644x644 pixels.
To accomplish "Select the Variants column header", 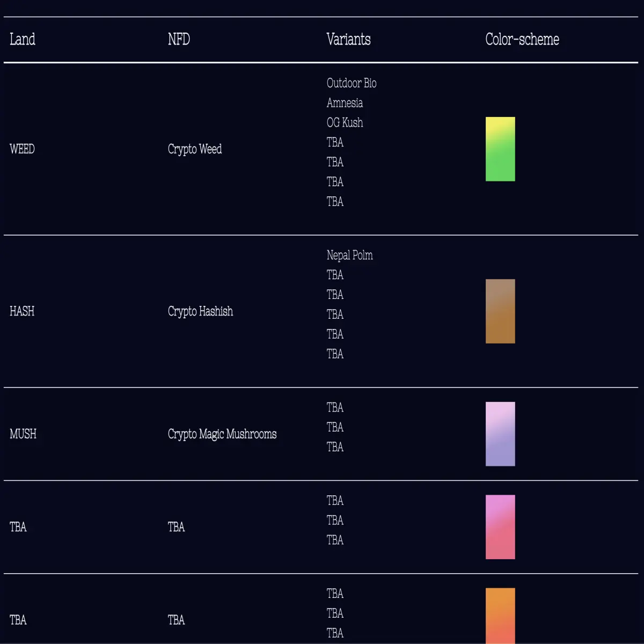I will pyautogui.click(x=348, y=39).
